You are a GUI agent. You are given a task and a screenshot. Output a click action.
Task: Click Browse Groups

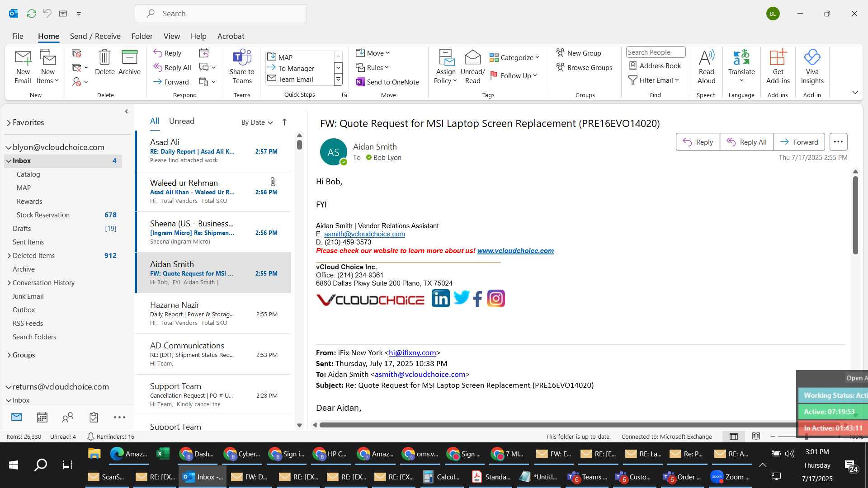coord(584,67)
